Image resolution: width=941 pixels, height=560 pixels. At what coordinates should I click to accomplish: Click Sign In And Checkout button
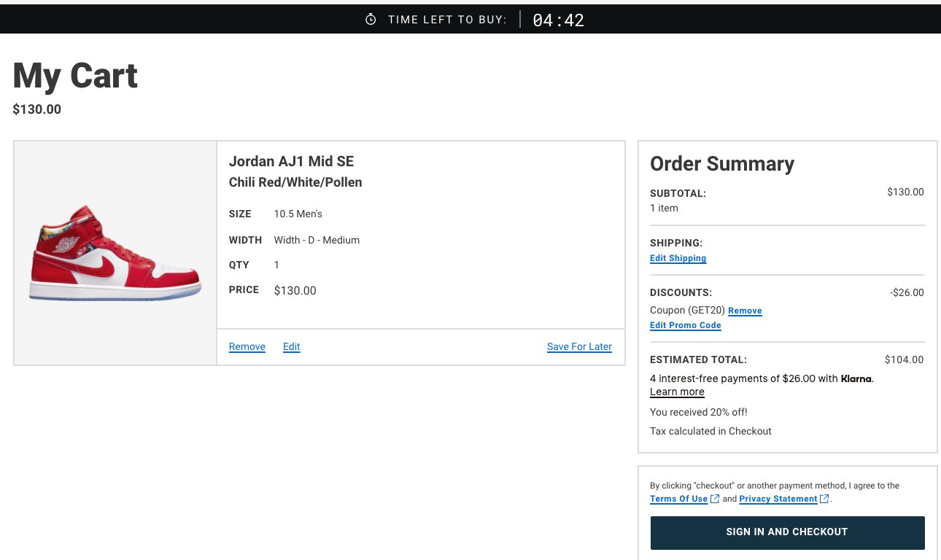pyautogui.click(x=787, y=532)
